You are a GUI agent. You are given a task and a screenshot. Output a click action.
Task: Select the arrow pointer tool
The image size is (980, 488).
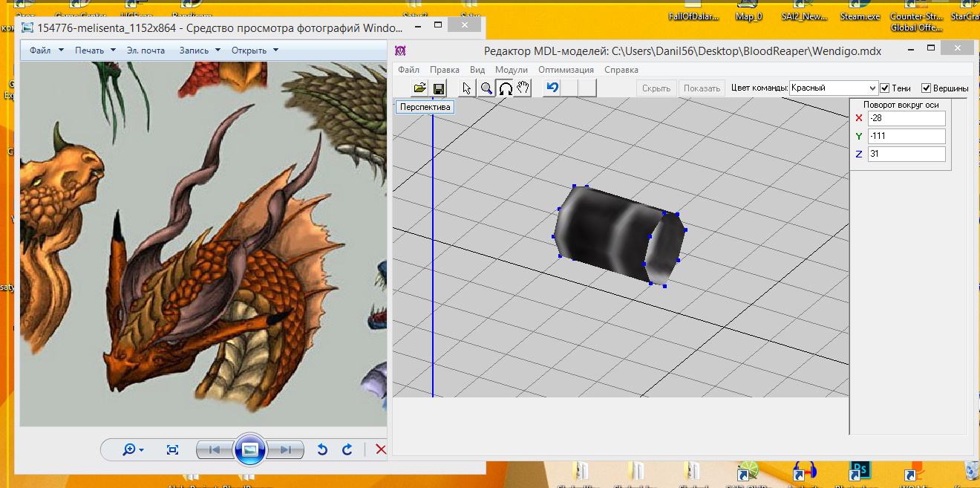(467, 88)
